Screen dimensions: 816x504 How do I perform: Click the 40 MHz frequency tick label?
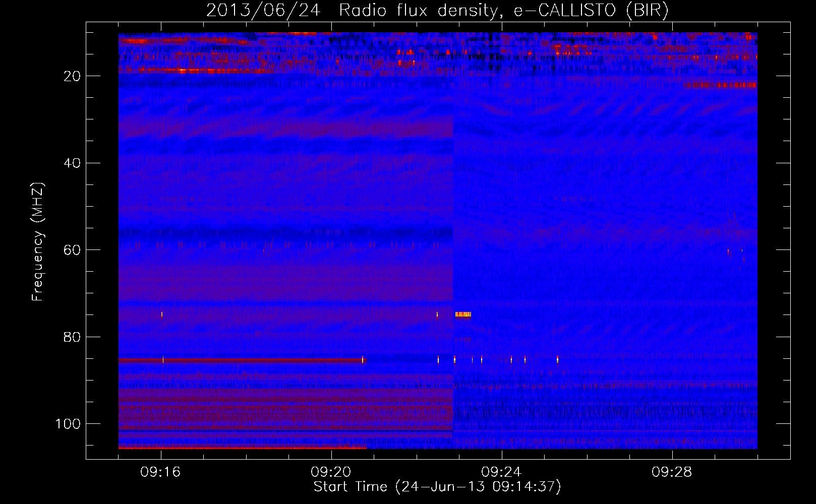(x=73, y=163)
